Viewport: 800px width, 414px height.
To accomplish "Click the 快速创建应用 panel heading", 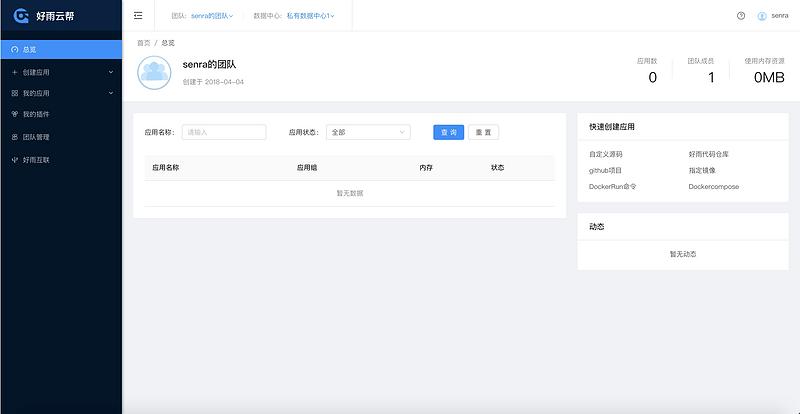I will point(612,127).
